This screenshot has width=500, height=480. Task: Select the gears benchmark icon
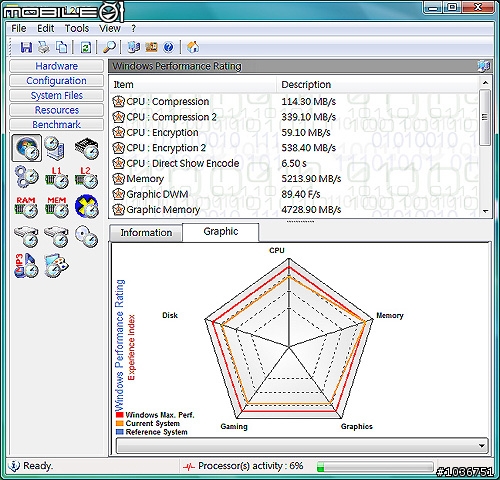27,177
